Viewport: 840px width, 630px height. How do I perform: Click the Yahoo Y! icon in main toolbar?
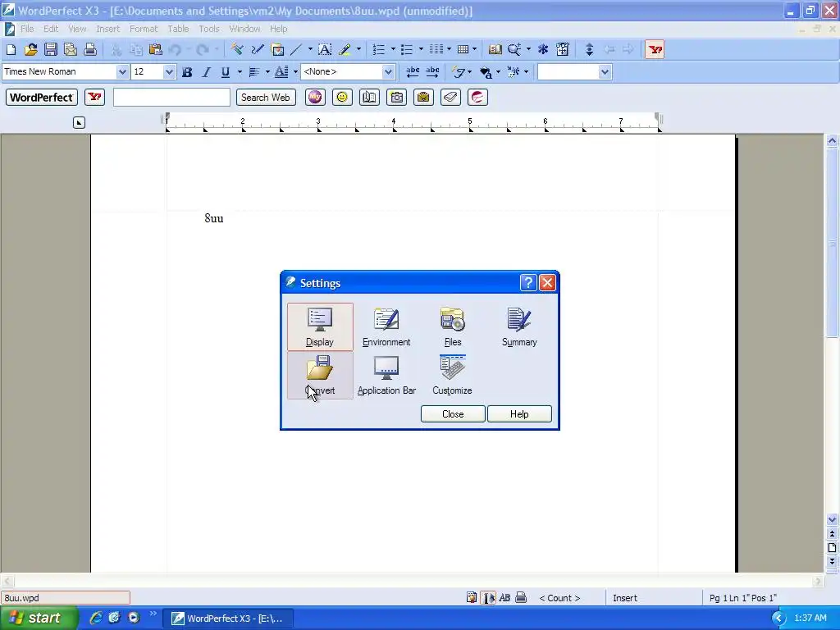click(x=654, y=50)
